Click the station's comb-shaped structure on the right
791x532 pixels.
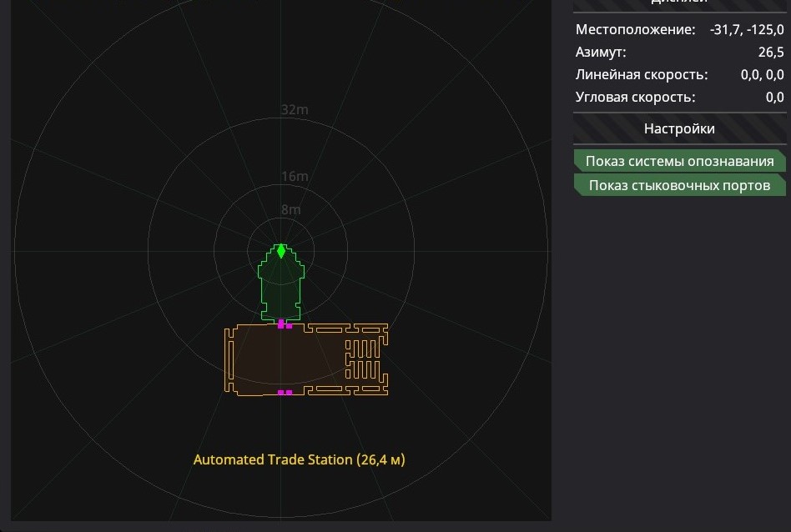point(365,359)
